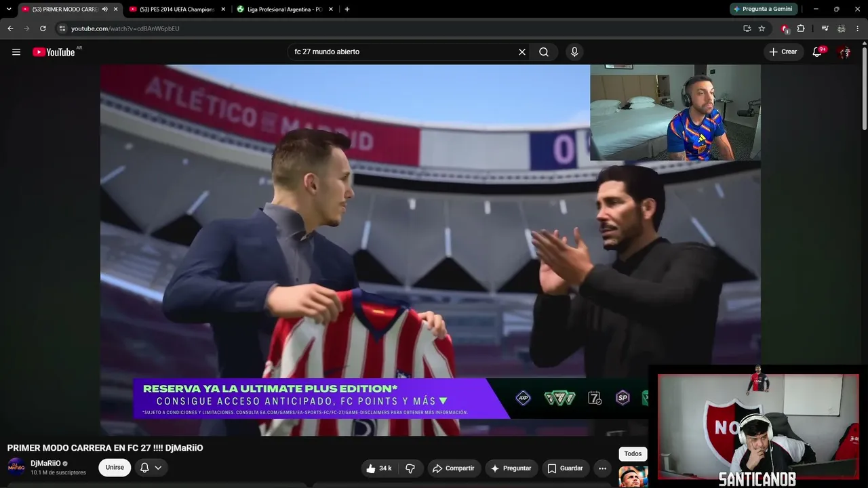Click the Preguntar button

tap(511, 468)
